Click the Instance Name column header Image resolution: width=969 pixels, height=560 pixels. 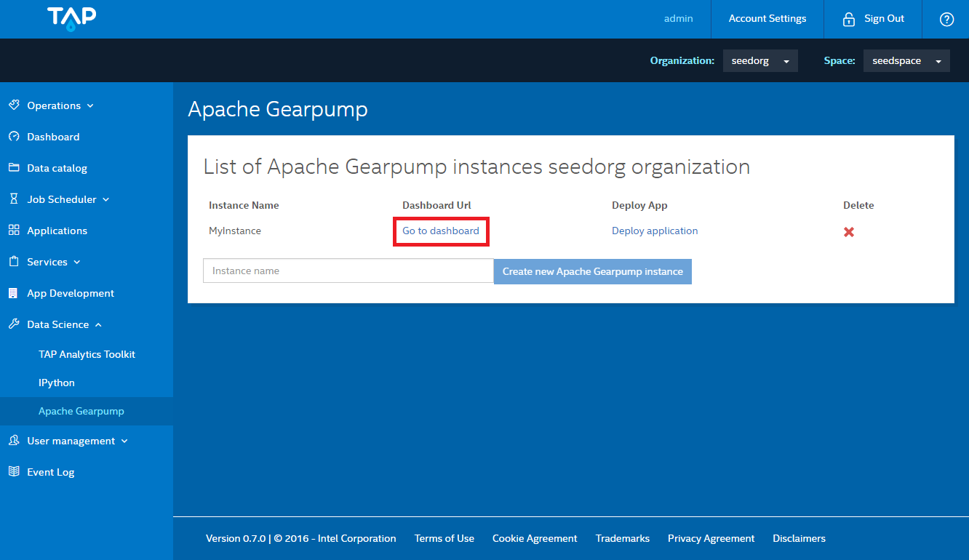244,206
